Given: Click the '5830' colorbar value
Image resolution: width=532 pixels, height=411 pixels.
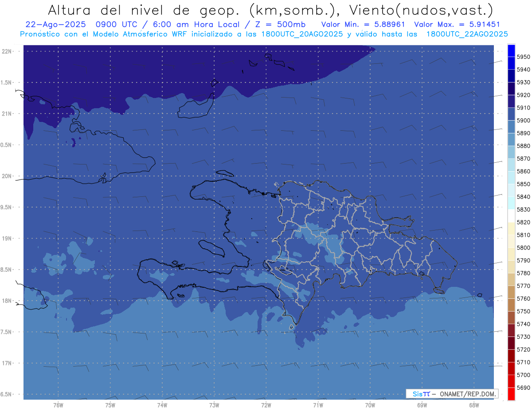Looking at the screenshot, I should [524, 209].
